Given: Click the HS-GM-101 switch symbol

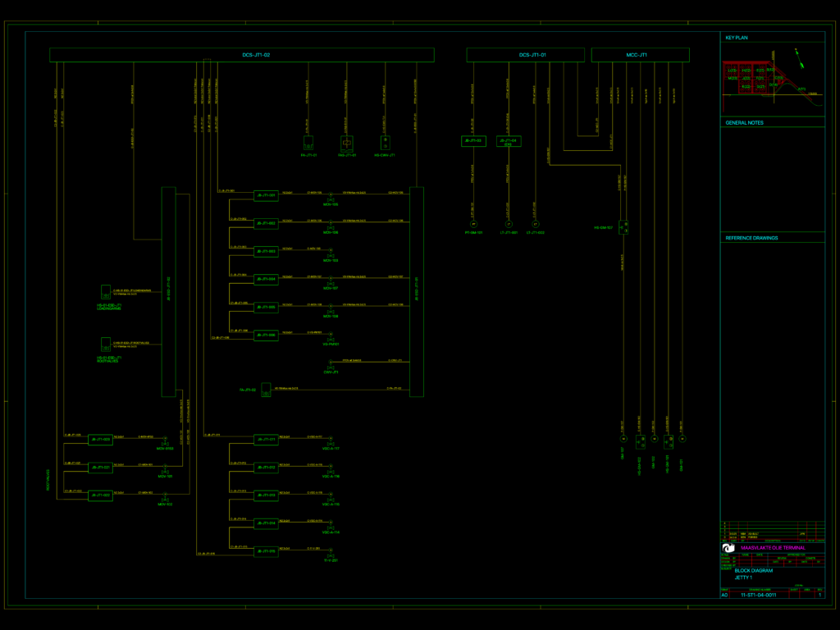Looking at the screenshot, I should pos(668,442).
